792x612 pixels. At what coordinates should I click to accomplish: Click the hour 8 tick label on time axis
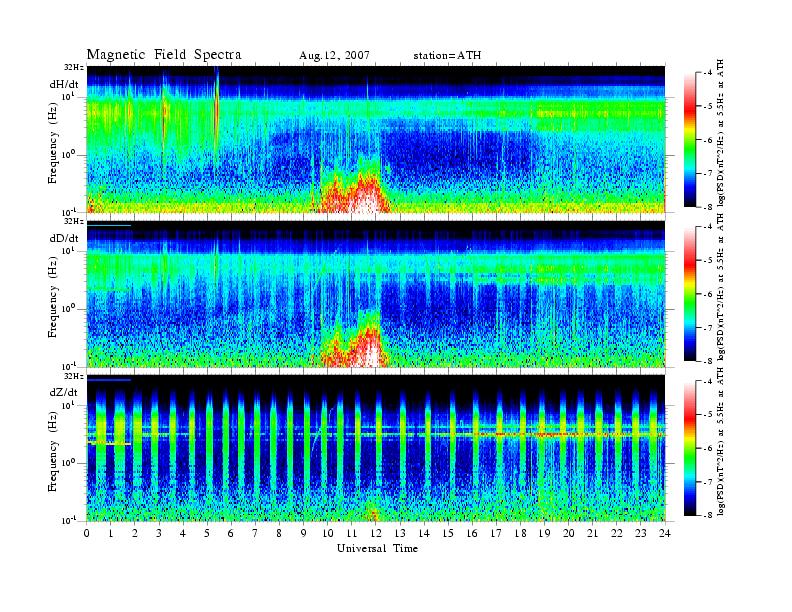point(279,533)
